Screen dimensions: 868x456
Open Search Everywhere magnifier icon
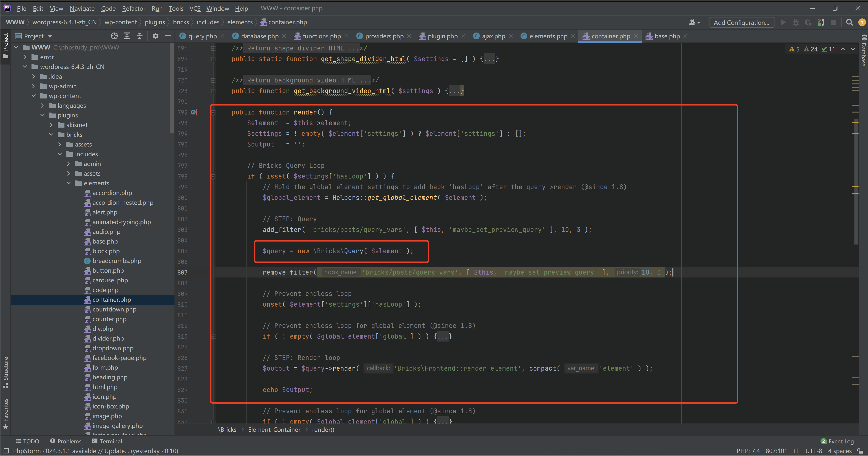[x=850, y=23]
